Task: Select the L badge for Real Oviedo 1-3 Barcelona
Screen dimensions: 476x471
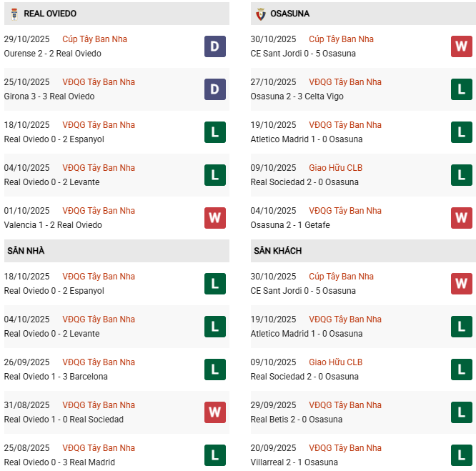Action: [x=215, y=370]
